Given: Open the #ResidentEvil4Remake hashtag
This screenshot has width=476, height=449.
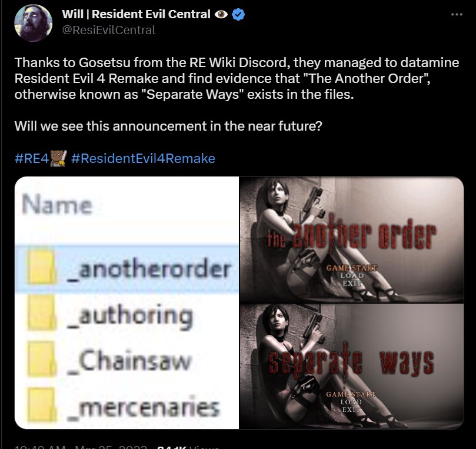Looking at the screenshot, I should (x=144, y=158).
